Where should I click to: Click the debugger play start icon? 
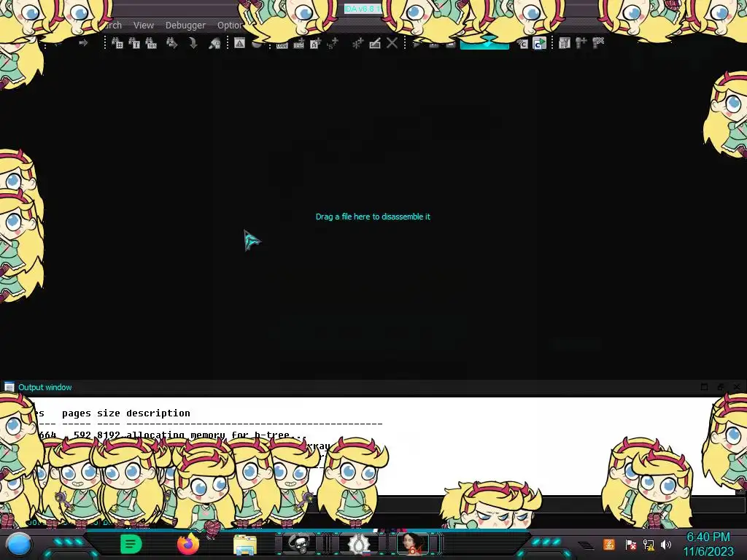(417, 44)
